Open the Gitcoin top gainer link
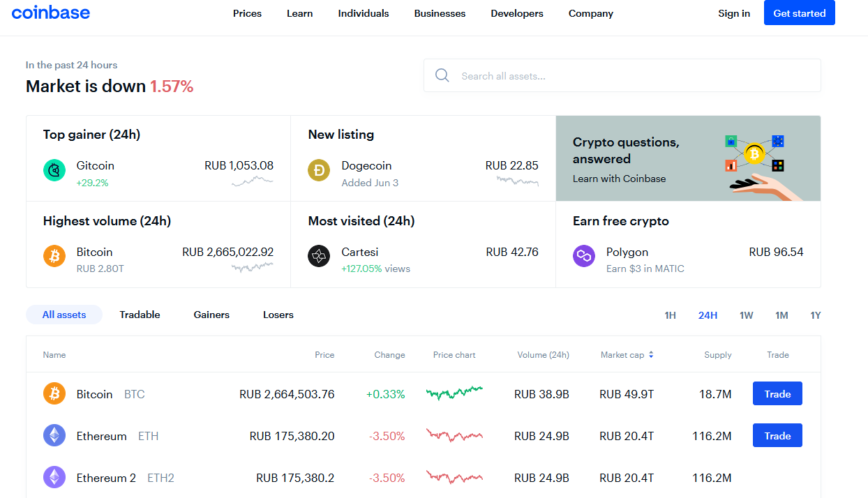This screenshot has width=868, height=498. click(158, 158)
